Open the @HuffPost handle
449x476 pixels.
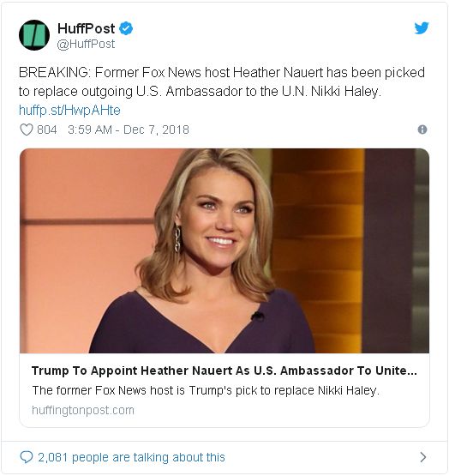click(x=86, y=45)
